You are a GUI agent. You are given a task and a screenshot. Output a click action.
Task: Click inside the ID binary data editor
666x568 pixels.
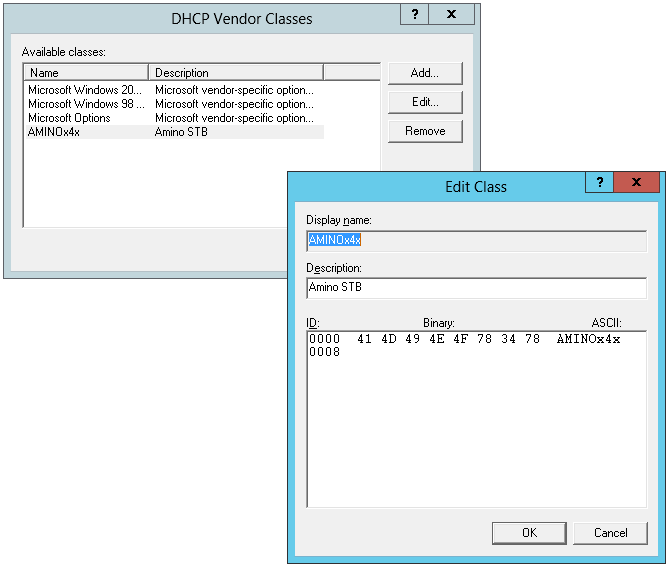[476, 419]
